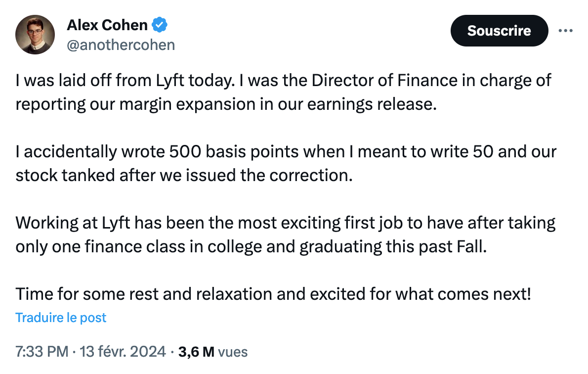Click the phrase graduating this past Fall

(x=393, y=247)
